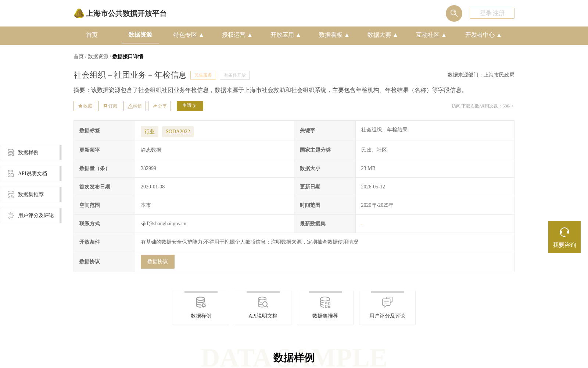Expand 数据看板 menu arrow
The height and width of the screenshot is (368, 588).
click(347, 35)
